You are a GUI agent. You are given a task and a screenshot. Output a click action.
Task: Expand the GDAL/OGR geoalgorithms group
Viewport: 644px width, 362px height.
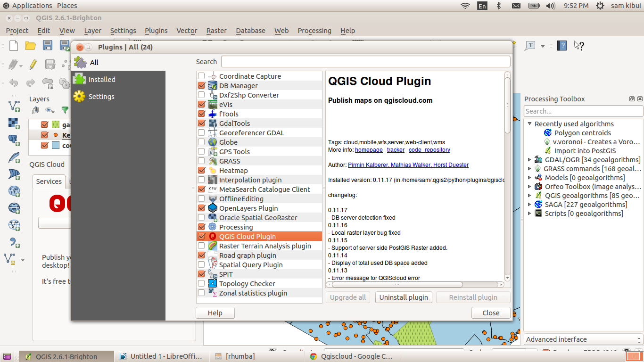(529, 160)
